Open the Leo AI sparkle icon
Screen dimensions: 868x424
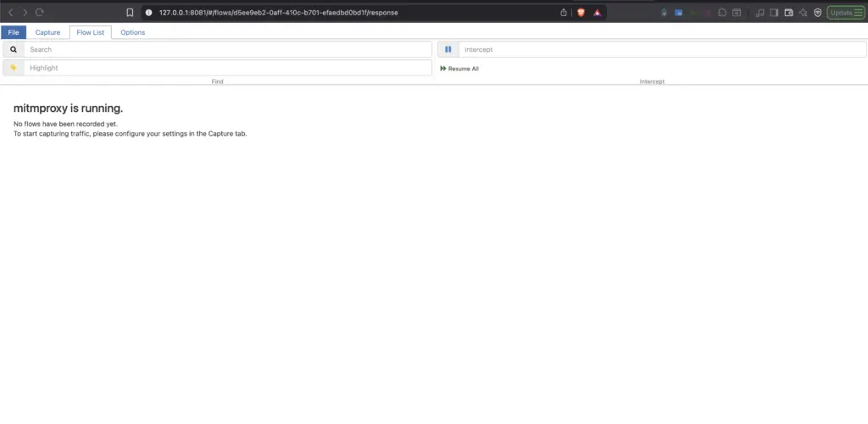804,12
